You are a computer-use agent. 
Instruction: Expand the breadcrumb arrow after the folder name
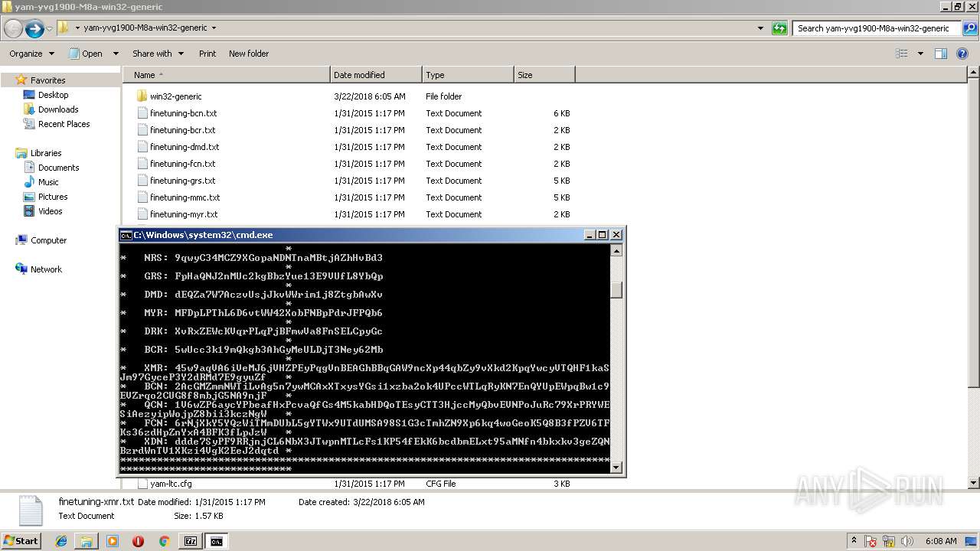click(214, 28)
